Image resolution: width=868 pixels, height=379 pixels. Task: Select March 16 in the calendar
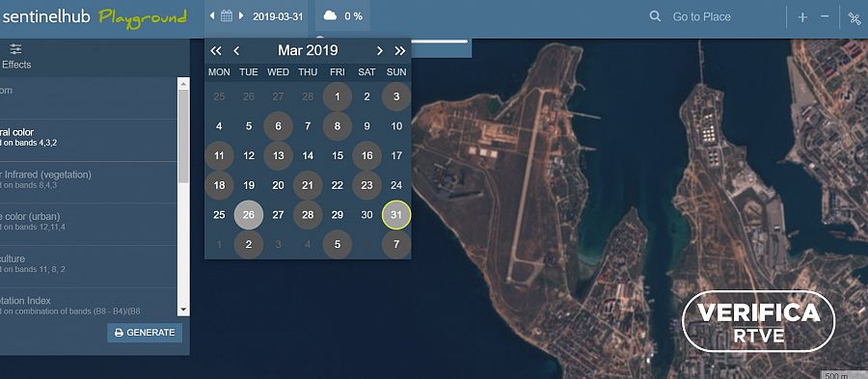point(366,155)
